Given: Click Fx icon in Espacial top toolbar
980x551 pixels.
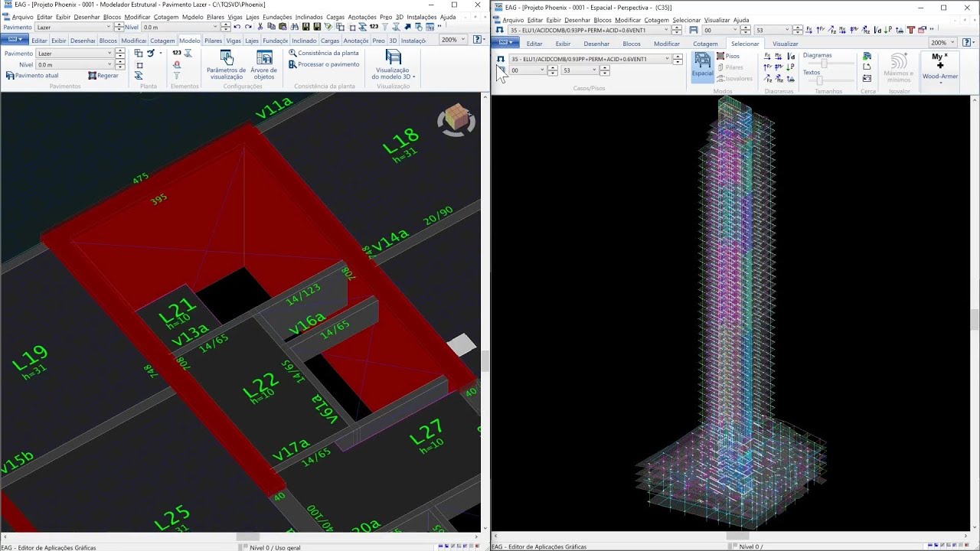Looking at the screenshot, I should click(809, 30).
